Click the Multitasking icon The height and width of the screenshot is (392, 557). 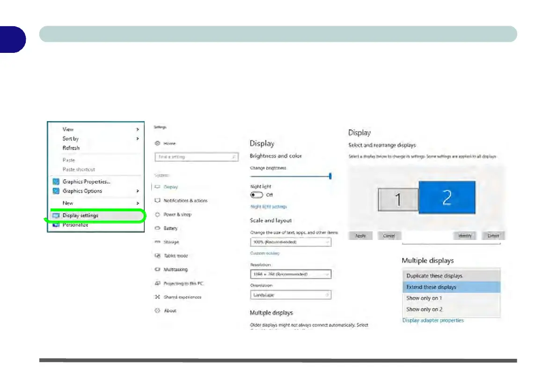157,269
